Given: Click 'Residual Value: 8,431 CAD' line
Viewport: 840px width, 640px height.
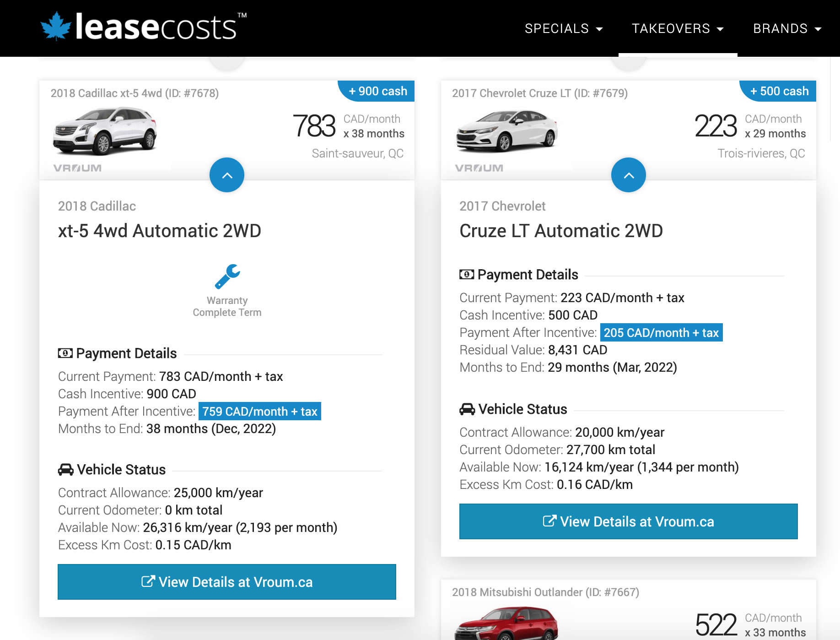Looking at the screenshot, I should (533, 350).
